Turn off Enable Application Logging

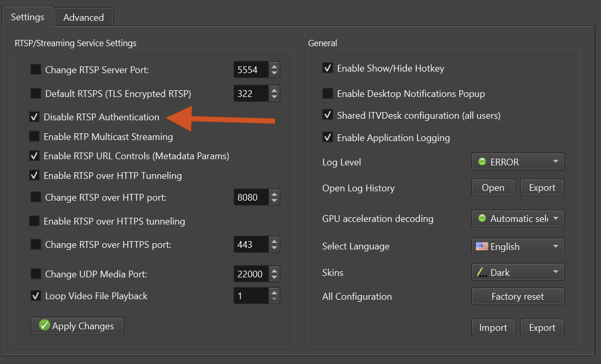327,137
